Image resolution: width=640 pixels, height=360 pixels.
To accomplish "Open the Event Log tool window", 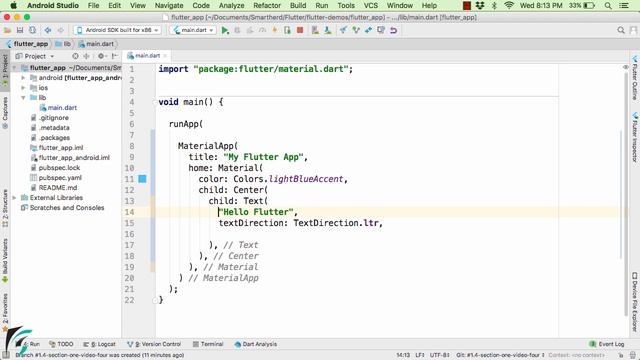I will click(607, 344).
